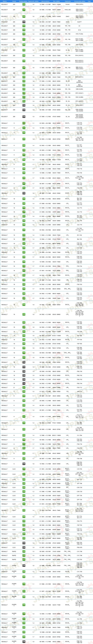Click diesel ON icon in Renault 11 F8M row
93x644 pixels.
click(24, 193)
